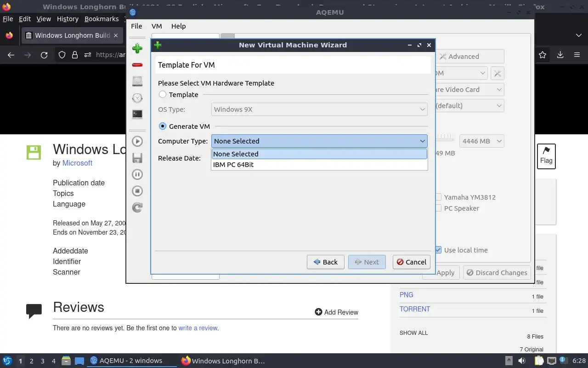Click the Flag button on archive page
This screenshot has width=588, height=368.
(x=546, y=156)
